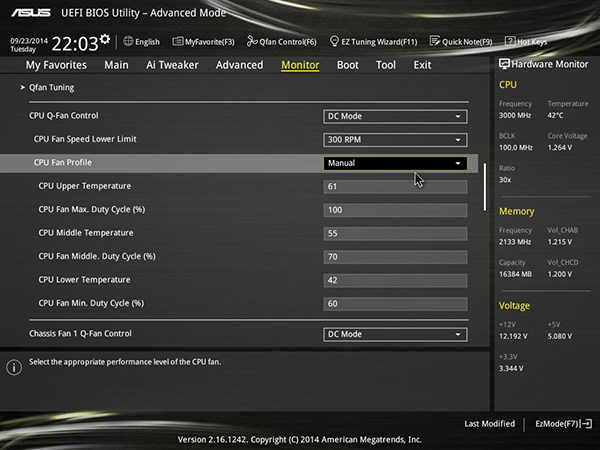Click the Ratio value 30x
This screenshot has width=600, height=450.
click(505, 179)
